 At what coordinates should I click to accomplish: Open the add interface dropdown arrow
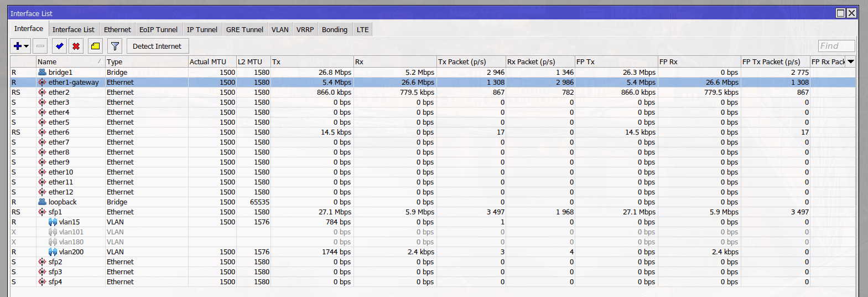coord(26,46)
